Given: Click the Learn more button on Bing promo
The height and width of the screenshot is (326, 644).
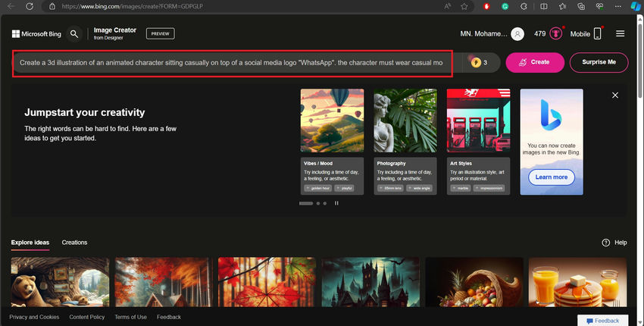Looking at the screenshot, I should pos(551,177).
